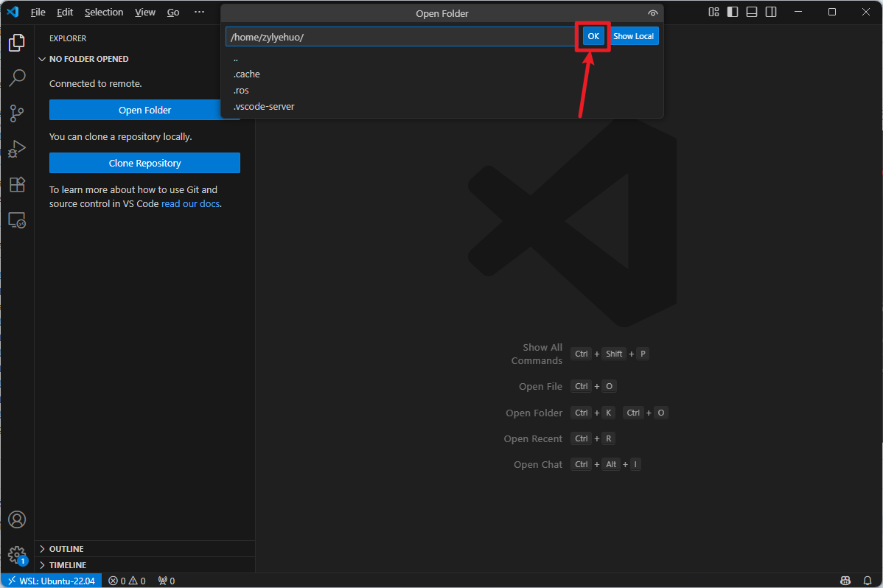Viewport: 883px width, 588px height.
Task: Focus the folder path input field
Action: point(399,37)
